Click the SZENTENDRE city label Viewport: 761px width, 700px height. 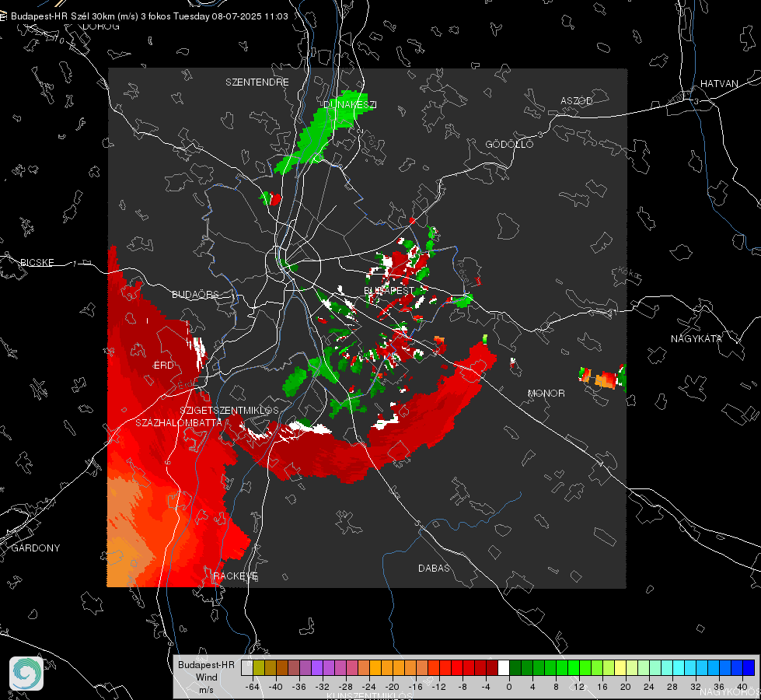[257, 82]
